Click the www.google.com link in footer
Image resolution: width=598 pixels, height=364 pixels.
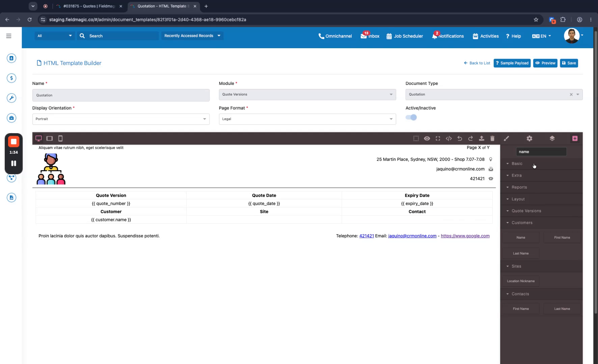point(465,236)
